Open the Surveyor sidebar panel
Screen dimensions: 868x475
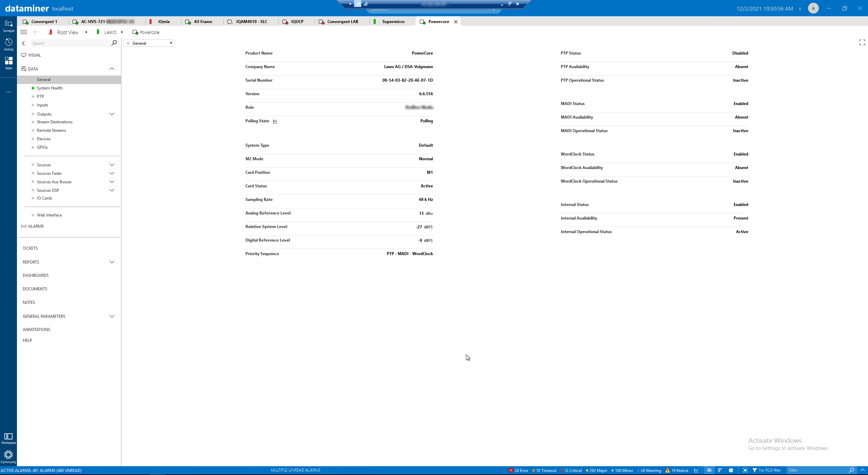click(x=8, y=26)
